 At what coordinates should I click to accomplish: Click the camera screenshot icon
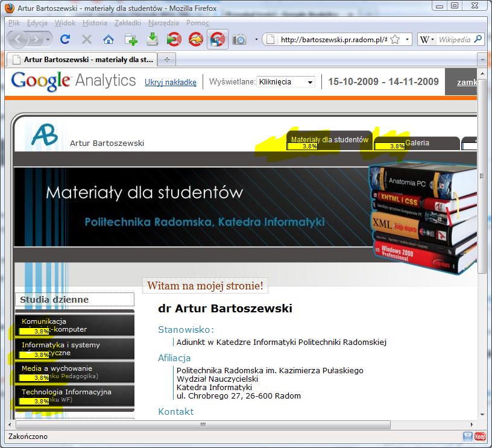239,40
